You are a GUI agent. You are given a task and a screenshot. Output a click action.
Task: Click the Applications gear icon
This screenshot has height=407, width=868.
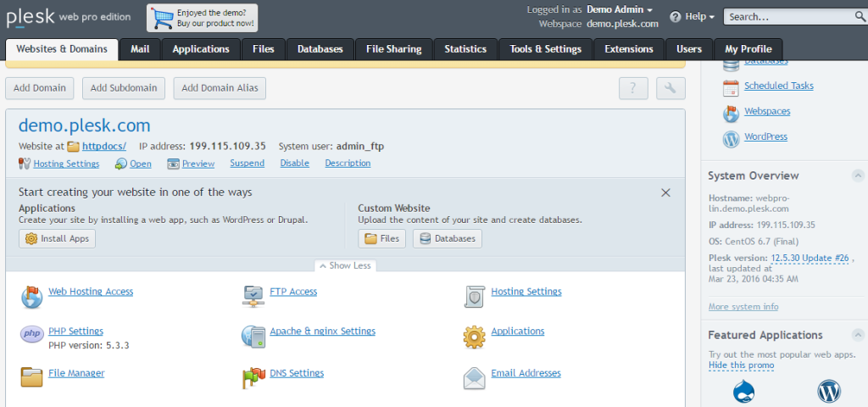coord(475,337)
